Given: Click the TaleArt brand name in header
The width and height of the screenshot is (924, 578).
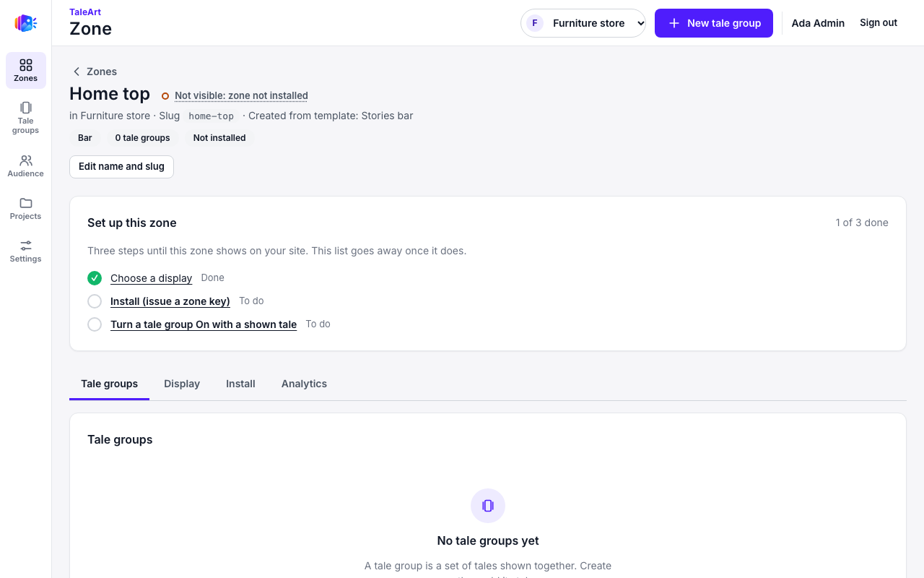Looking at the screenshot, I should point(85,12).
